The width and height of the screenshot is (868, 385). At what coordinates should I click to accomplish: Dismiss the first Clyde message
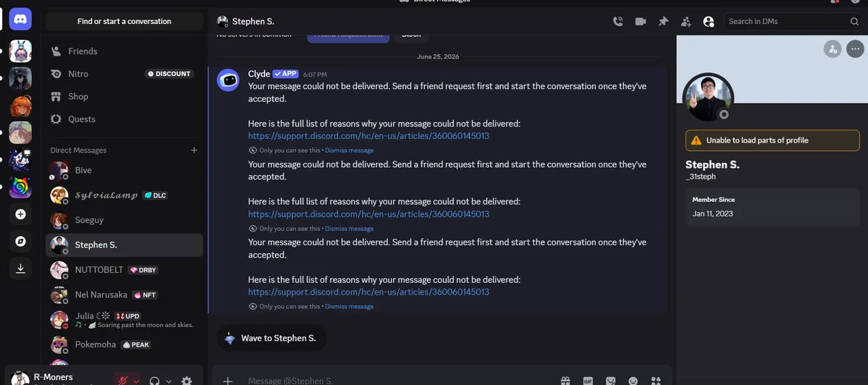(x=349, y=151)
